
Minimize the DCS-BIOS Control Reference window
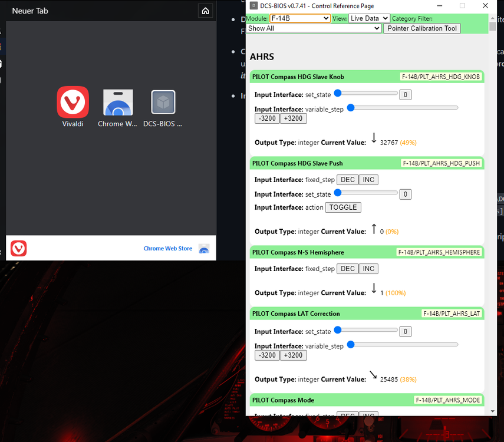click(x=440, y=6)
